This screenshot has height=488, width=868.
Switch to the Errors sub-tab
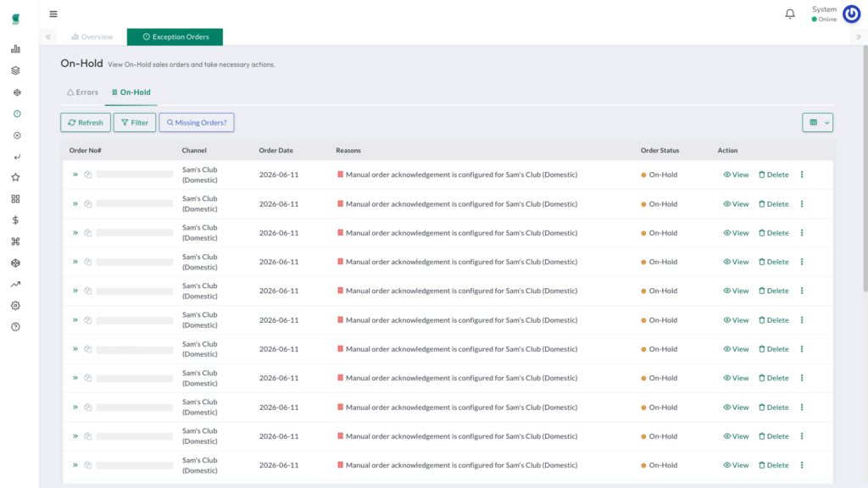[82, 92]
